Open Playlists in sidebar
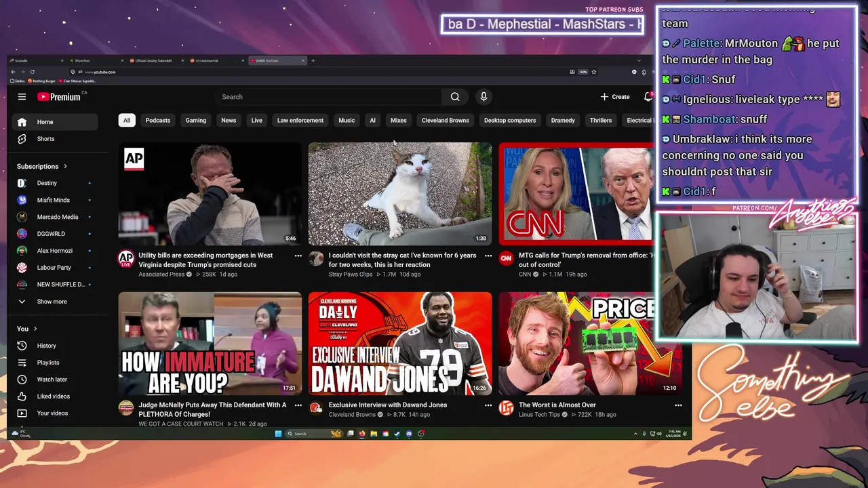This screenshot has height=488, width=868. [x=55, y=363]
